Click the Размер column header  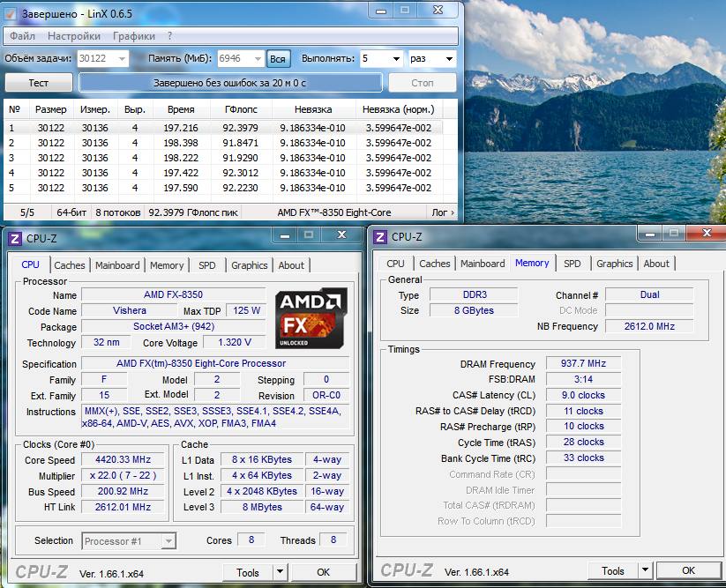tap(51, 109)
